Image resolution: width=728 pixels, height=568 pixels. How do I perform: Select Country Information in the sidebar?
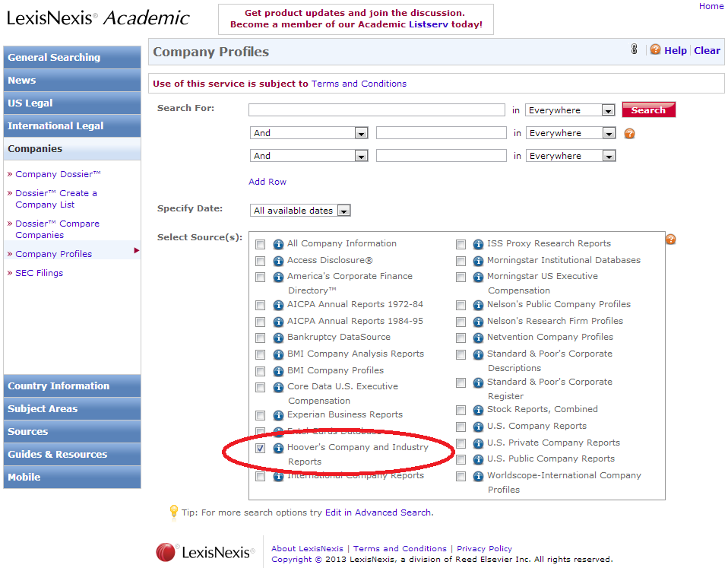72,386
